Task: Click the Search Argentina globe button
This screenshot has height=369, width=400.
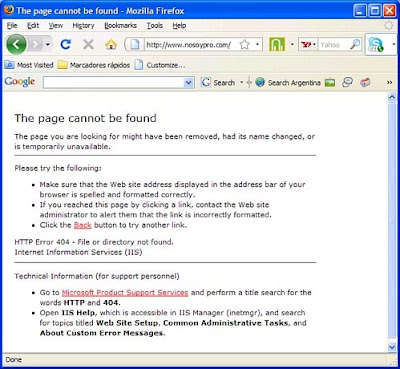Action: pos(288,83)
